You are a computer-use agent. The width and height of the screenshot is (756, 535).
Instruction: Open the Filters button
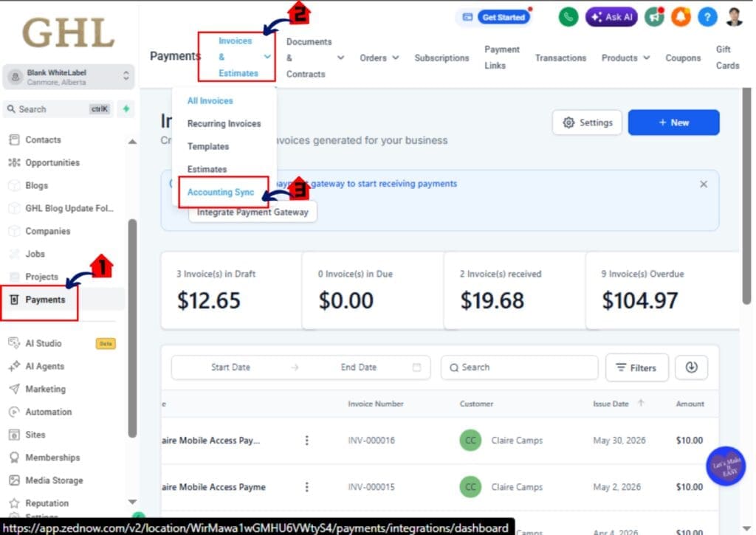coord(636,367)
